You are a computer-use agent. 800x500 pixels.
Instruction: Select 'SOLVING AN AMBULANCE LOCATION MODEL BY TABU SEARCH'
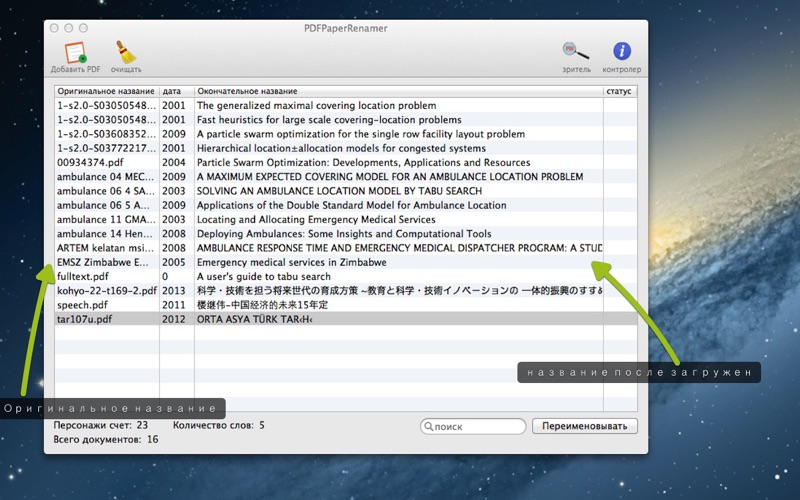339,191
